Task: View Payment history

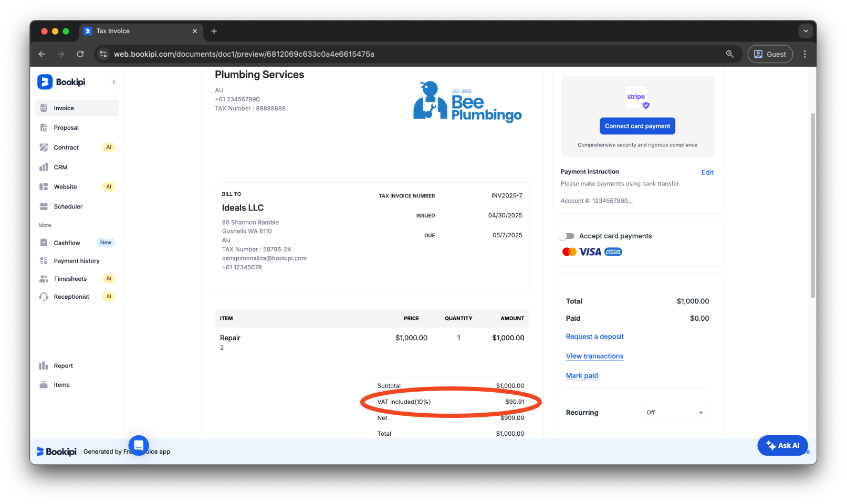Action: click(x=76, y=260)
